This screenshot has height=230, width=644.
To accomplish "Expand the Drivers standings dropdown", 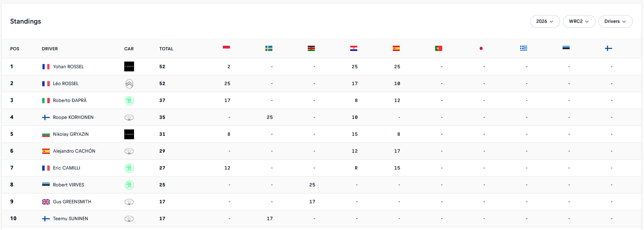I will click(615, 21).
